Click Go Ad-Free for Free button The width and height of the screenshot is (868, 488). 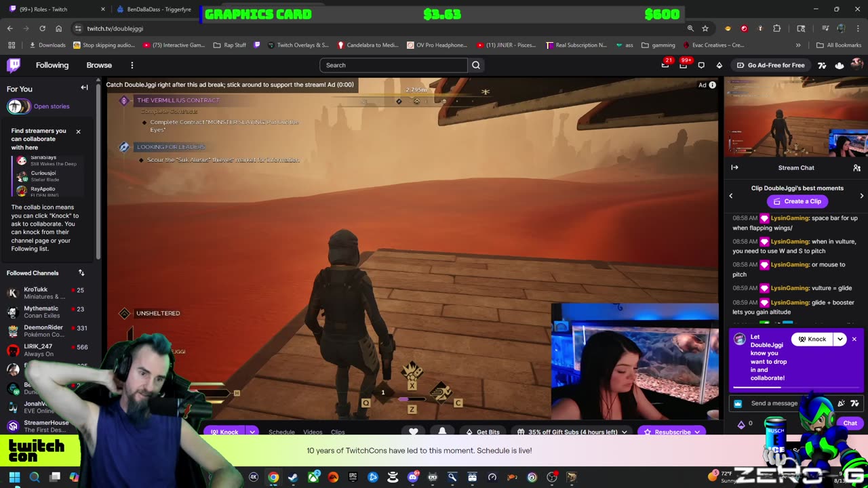point(770,65)
